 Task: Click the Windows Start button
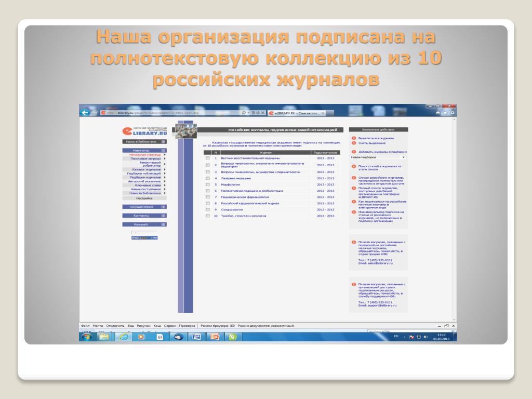[x=87, y=337]
